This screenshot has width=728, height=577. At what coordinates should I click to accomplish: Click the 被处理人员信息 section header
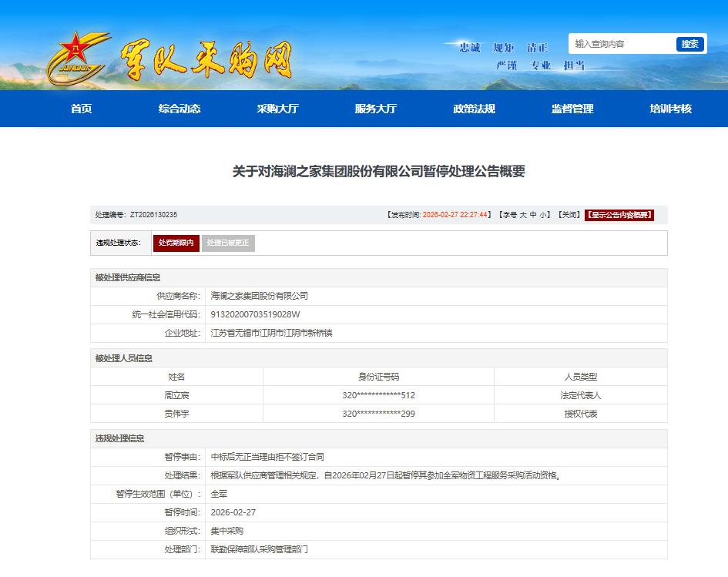pos(123,357)
